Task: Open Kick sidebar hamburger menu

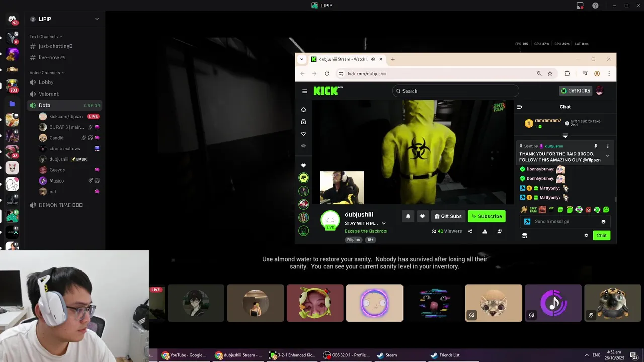Action: [304, 91]
